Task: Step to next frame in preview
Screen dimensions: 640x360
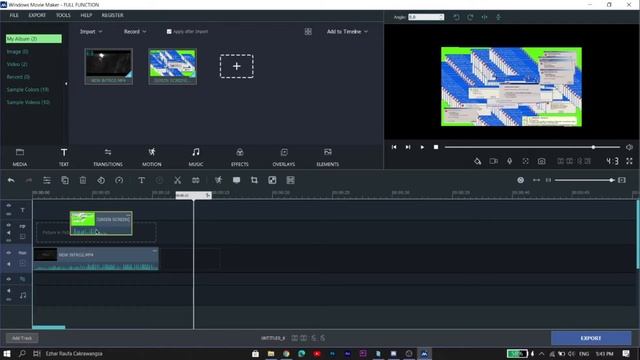Action: point(408,147)
